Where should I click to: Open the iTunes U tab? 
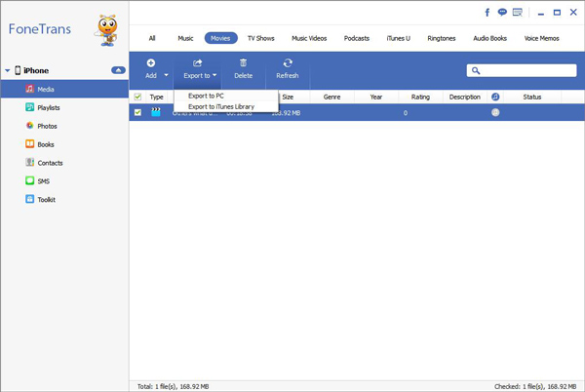pos(398,38)
